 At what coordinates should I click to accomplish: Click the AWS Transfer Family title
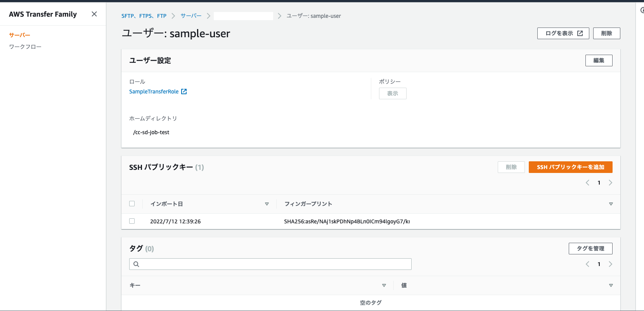coord(43,14)
